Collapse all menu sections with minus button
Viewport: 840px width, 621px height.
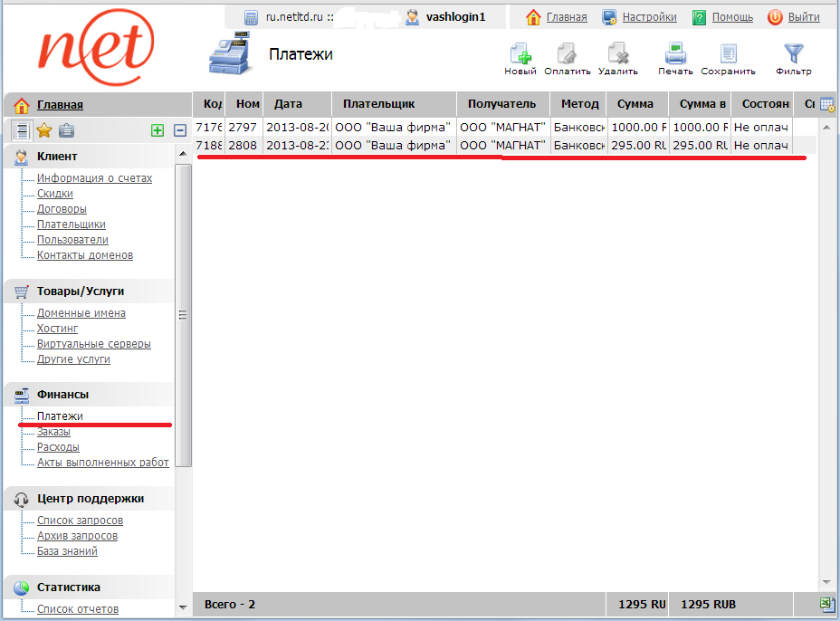pos(180,130)
